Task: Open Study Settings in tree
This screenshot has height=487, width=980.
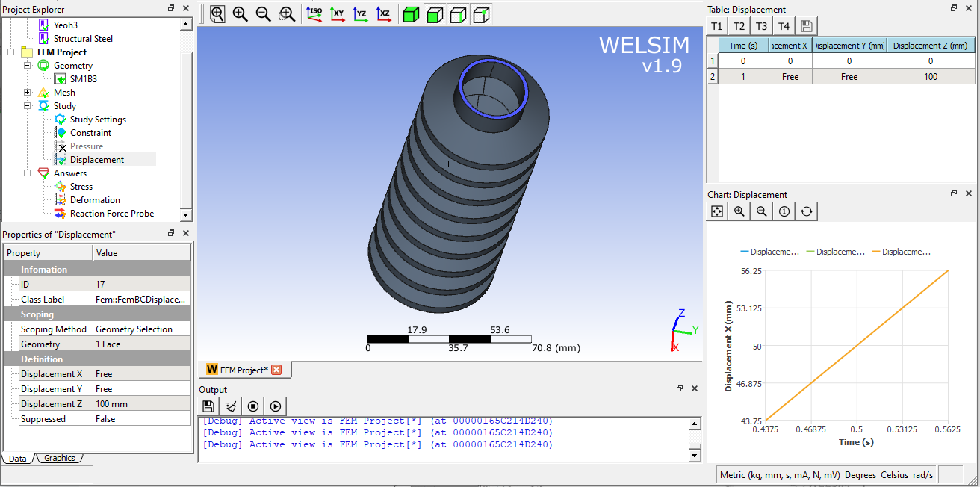Action: (x=98, y=120)
